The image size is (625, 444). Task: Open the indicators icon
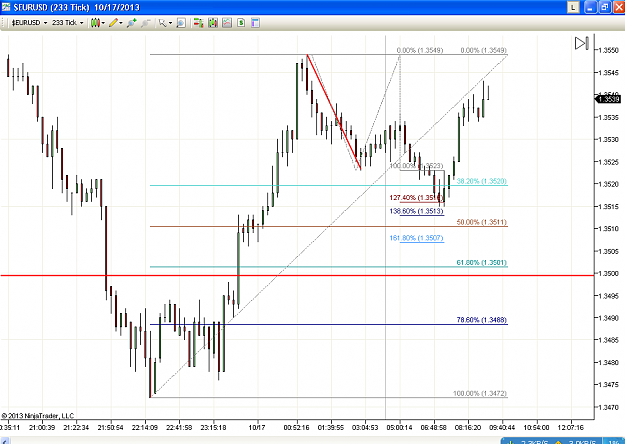click(x=227, y=23)
